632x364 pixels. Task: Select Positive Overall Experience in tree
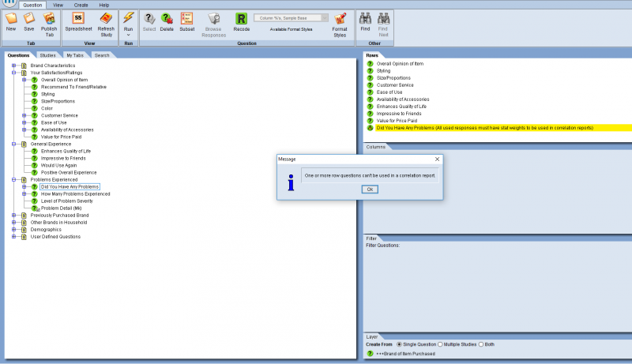(69, 173)
